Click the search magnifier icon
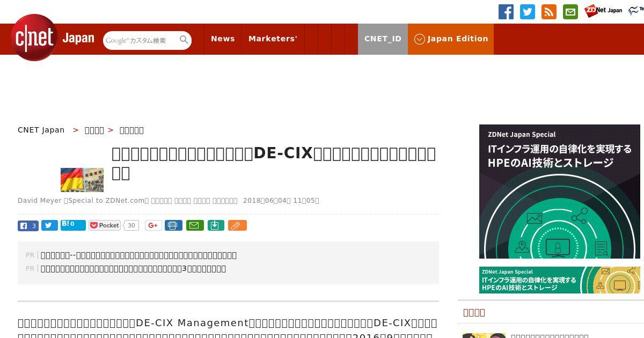644x338 pixels. coord(184,40)
